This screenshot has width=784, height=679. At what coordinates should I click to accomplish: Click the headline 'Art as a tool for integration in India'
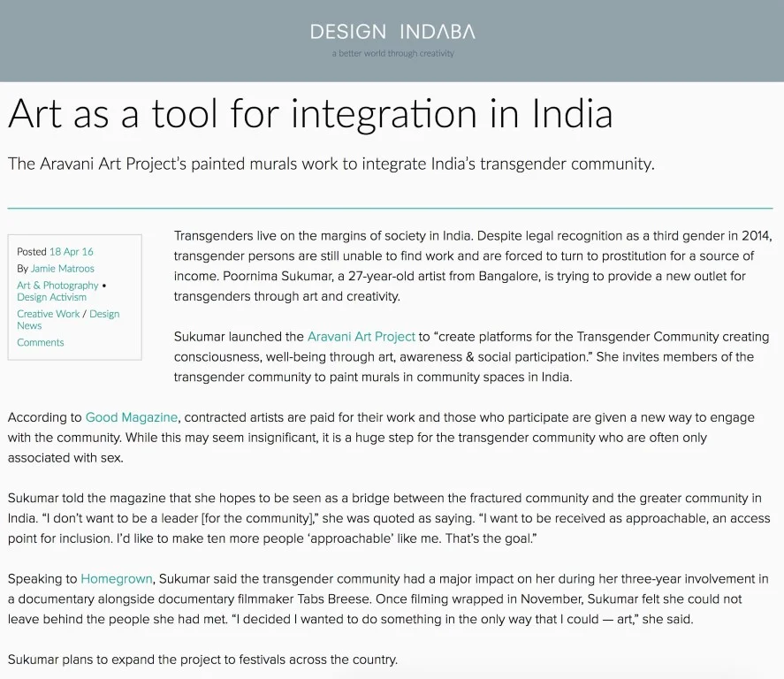tap(310, 114)
